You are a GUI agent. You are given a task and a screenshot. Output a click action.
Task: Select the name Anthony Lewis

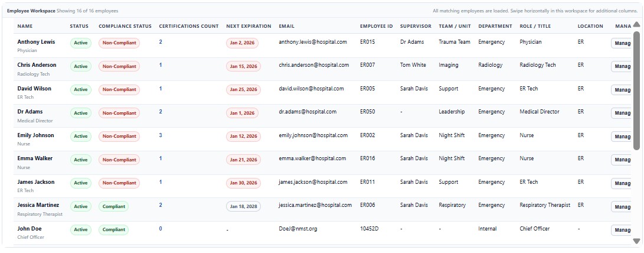coord(36,42)
